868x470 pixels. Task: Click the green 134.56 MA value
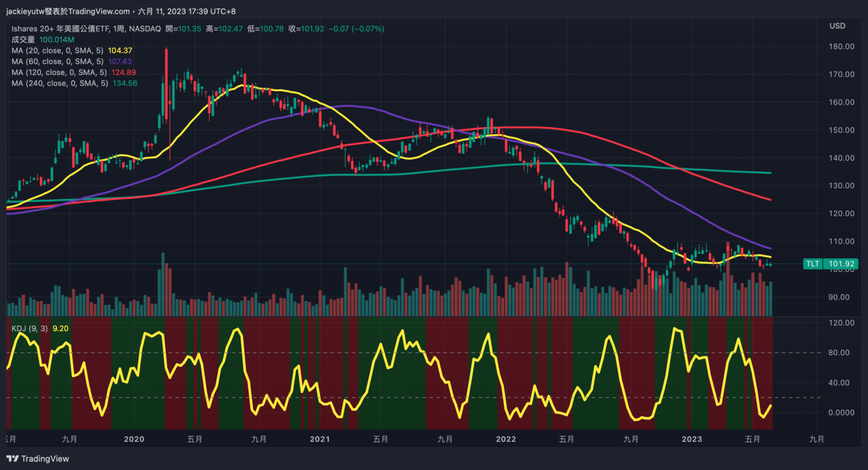pyautogui.click(x=125, y=83)
